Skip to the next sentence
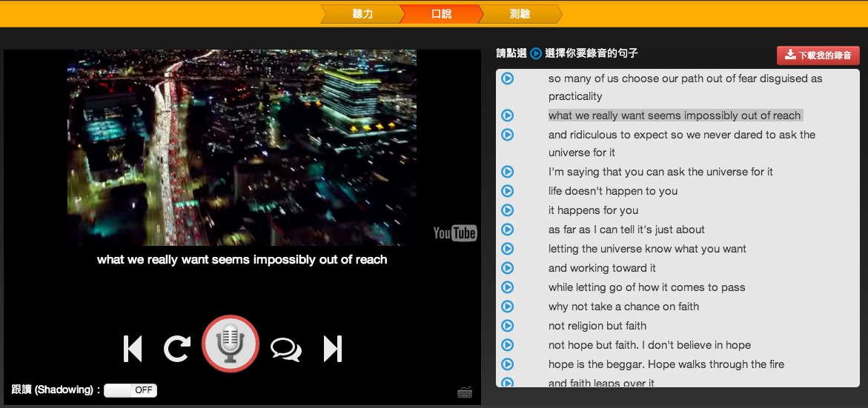 (x=333, y=349)
